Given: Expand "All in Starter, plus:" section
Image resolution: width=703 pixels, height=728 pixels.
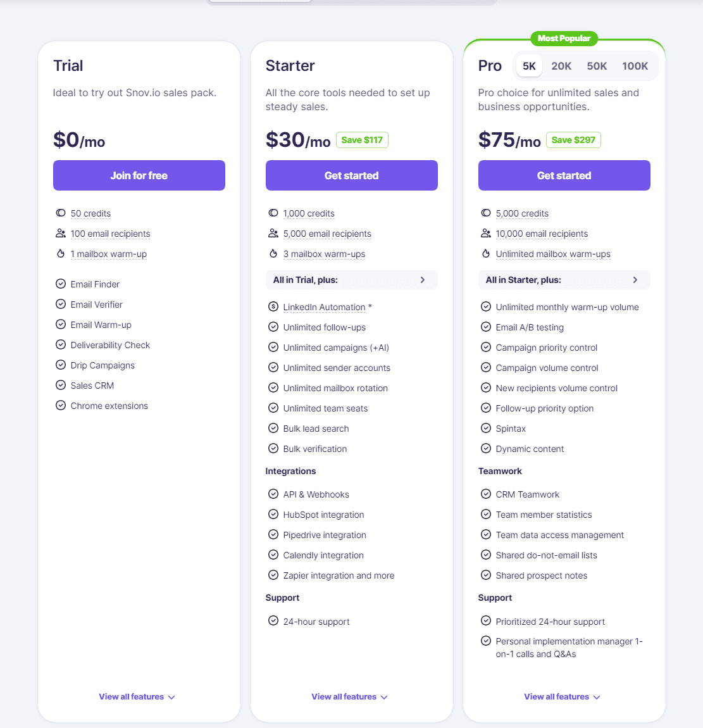Looking at the screenshot, I should (564, 280).
